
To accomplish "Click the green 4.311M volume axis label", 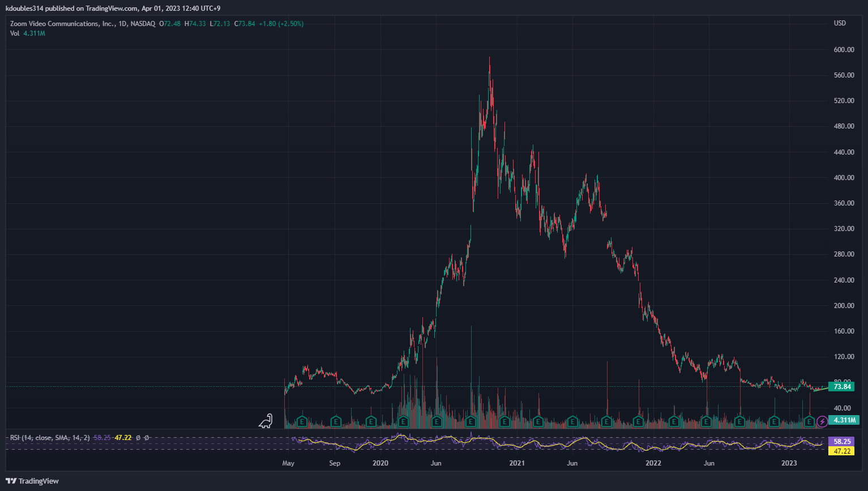I will (x=844, y=420).
